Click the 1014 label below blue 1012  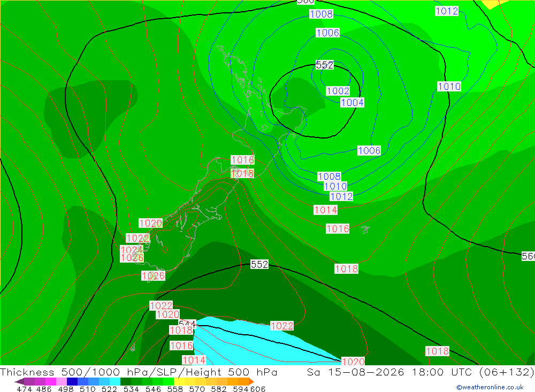point(325,210)
